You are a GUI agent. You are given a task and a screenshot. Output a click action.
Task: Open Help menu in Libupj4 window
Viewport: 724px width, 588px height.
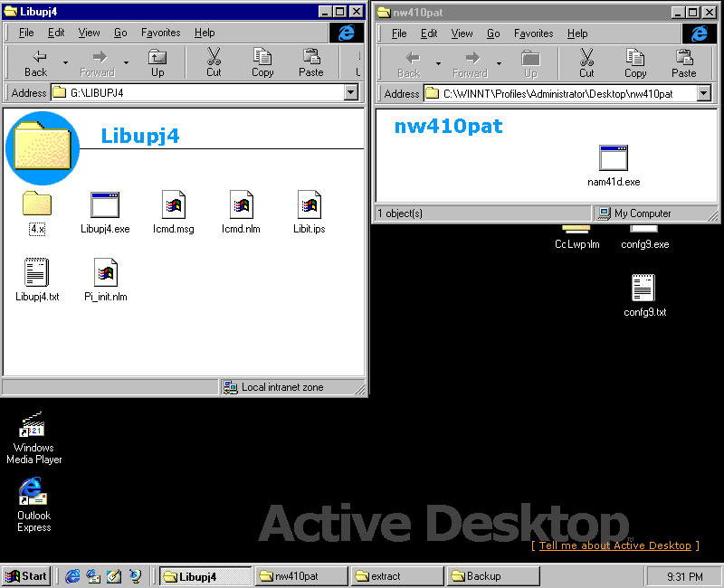(205, 33)
